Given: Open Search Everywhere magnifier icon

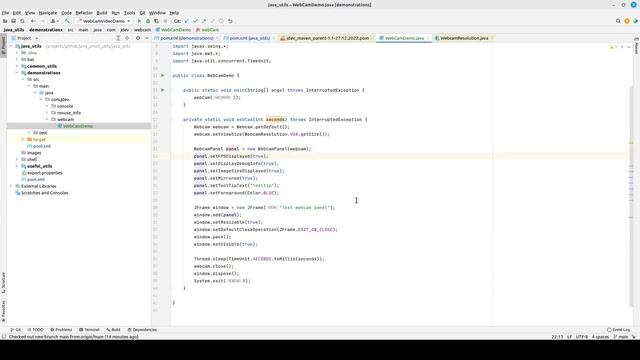Looking at the screenshot, I should [x=618, y=21].
